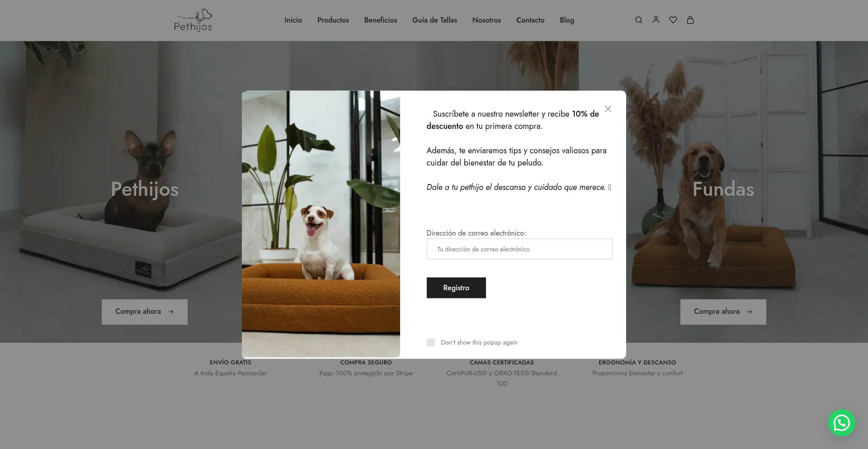Click the Pethijos logo

point(193,20)
